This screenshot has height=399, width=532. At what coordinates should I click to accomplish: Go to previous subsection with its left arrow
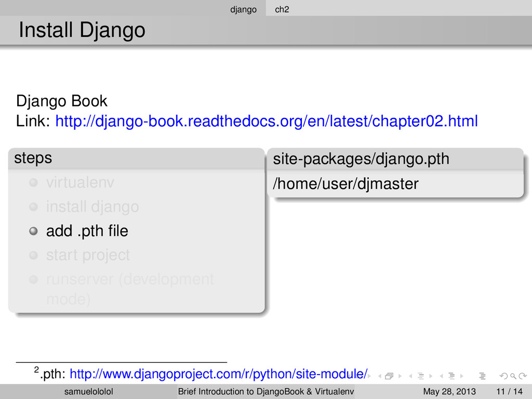[x=410, y=376]
